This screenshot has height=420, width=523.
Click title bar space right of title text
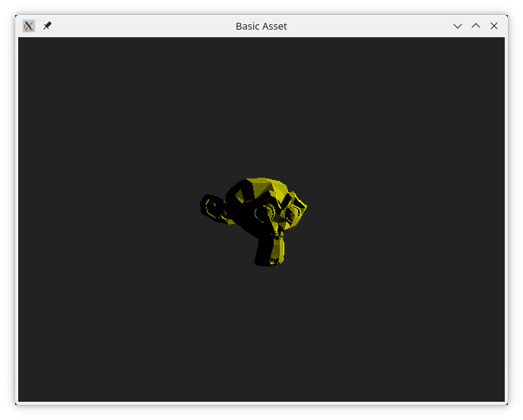pyautogui.click(x=365, y=26)
